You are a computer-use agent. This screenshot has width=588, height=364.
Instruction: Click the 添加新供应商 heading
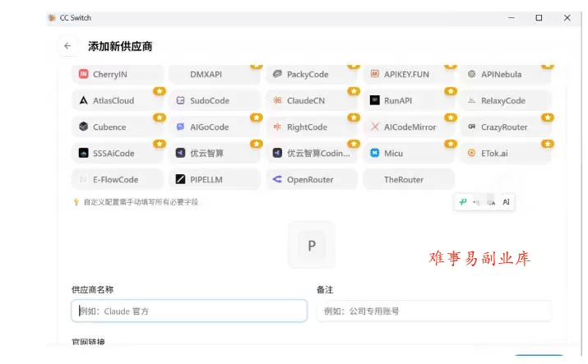[x=120, y=47]
